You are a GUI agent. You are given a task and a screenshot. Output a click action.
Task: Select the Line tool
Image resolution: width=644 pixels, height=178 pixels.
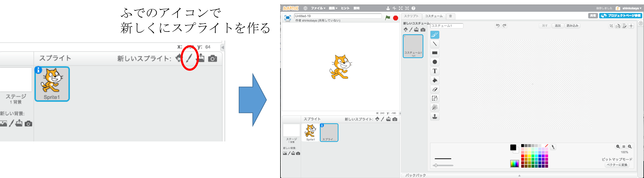coord(435,44)
